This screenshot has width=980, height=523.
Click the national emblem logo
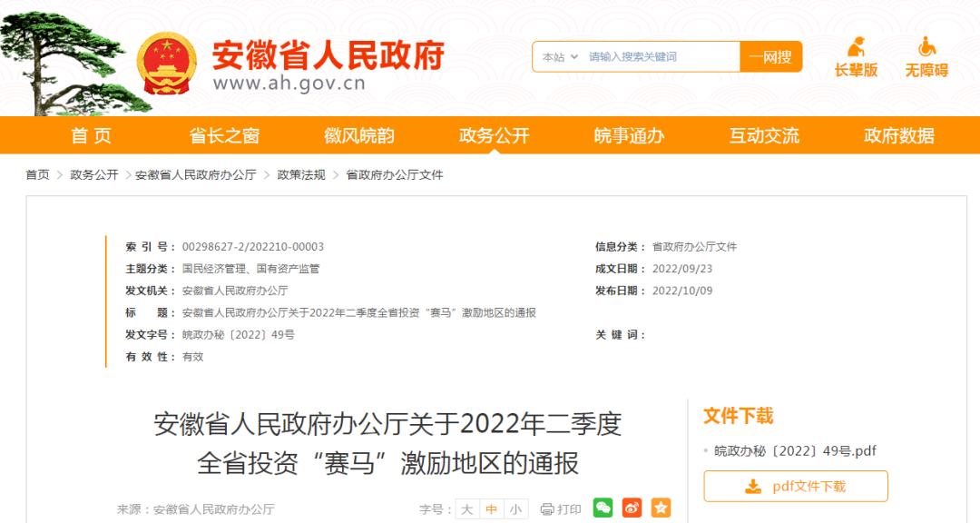click(x=166, y=60)
